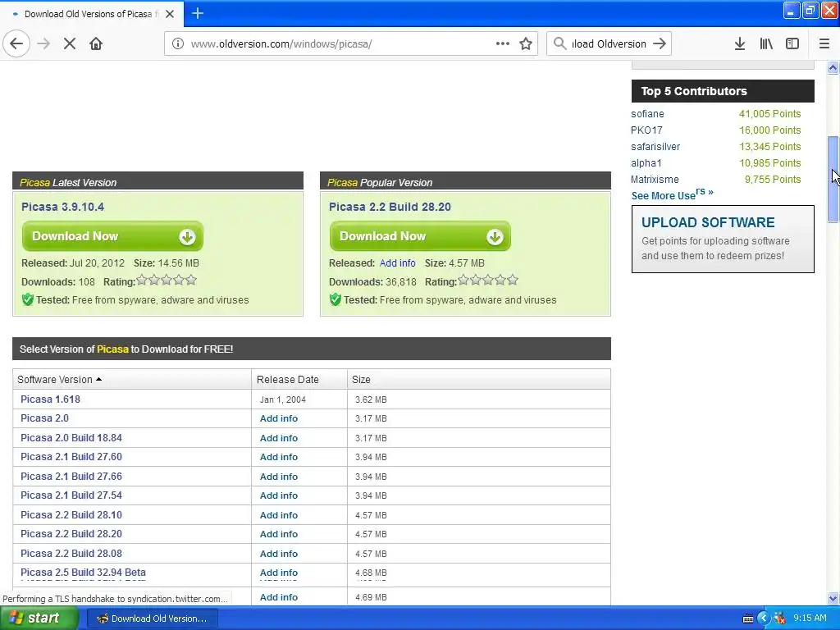Click Add info for Picasa 2.0 row
840x630 pixels.
point(279,418)
